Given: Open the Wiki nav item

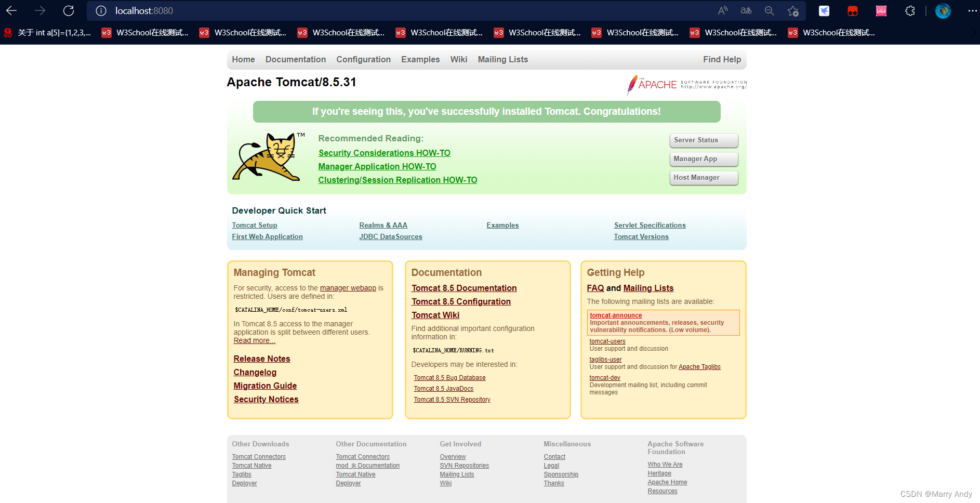Looking at the screenshot, I should pyautogui.click(x=459, y=60).
